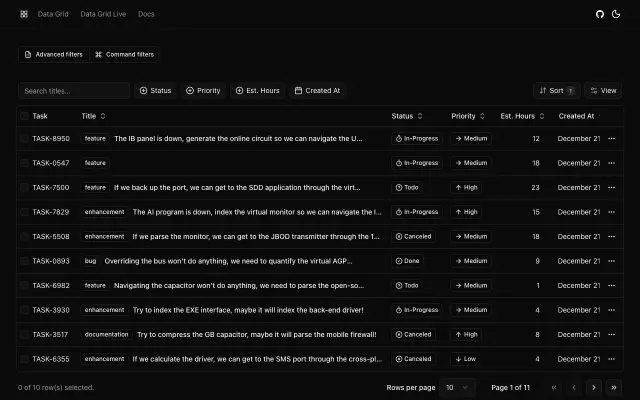
Task: Click the TASK-6982 identifier cell
Action: click(x=51, y=286)
